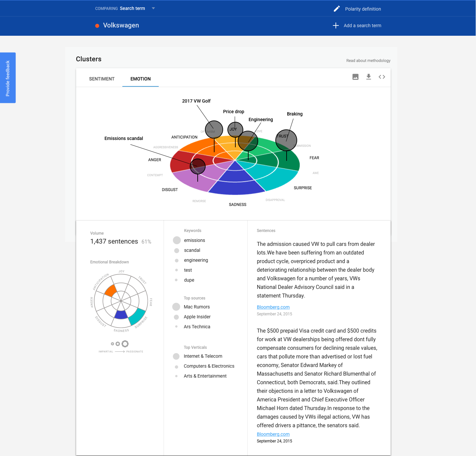Save the chart as image icon

tap(355, 77)
